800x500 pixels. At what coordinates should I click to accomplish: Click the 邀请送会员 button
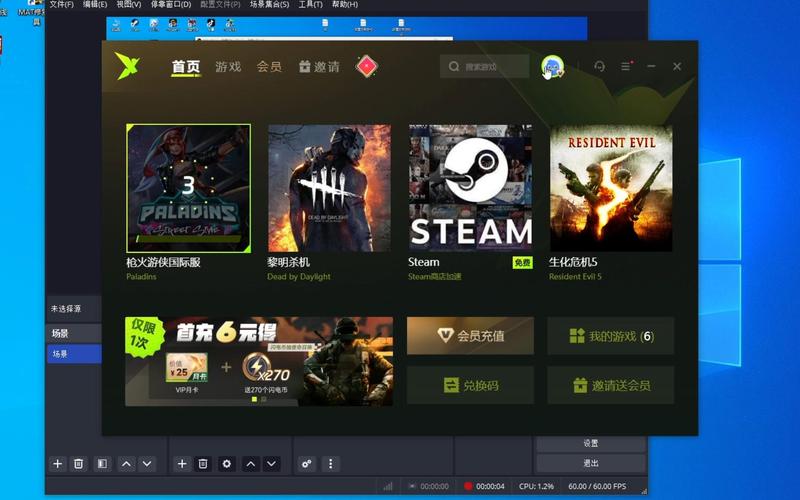(611, 385)
